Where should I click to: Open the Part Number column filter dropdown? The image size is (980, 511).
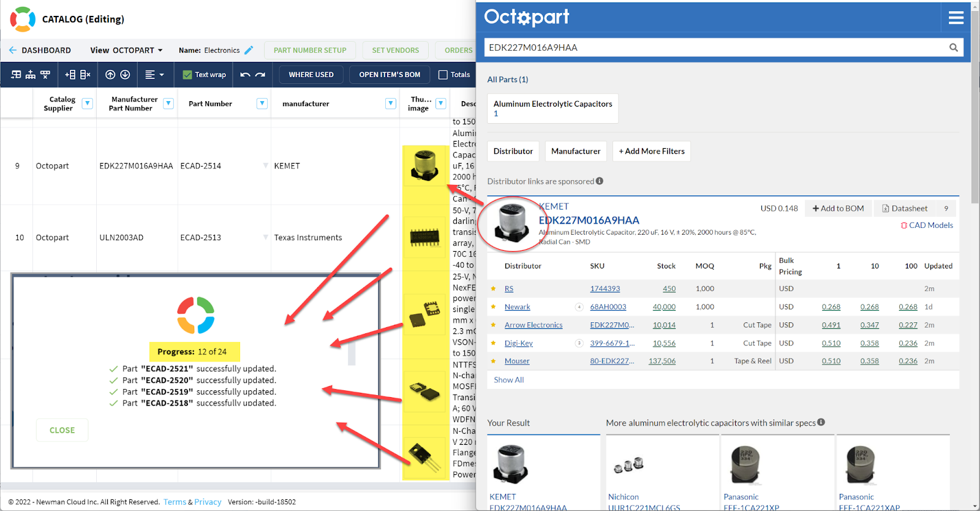(262, 104)
